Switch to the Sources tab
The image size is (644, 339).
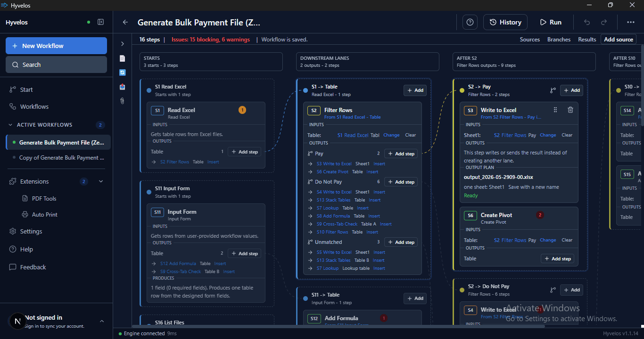pos(530,40)
